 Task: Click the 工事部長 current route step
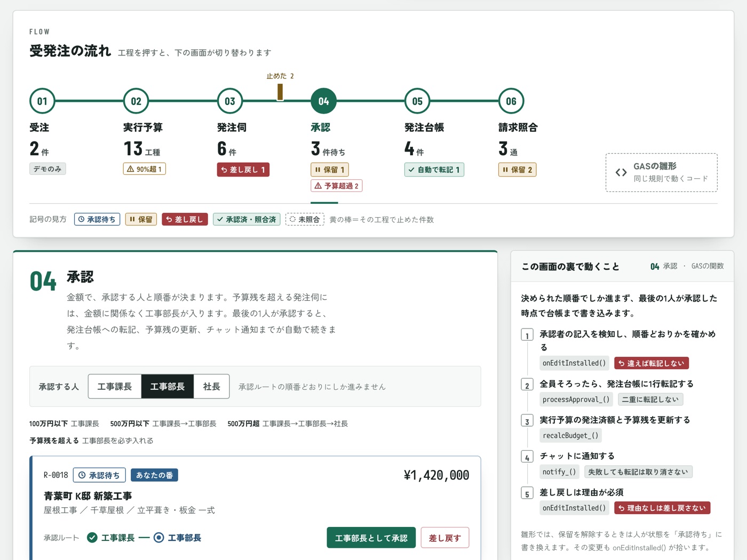point(177,538)
